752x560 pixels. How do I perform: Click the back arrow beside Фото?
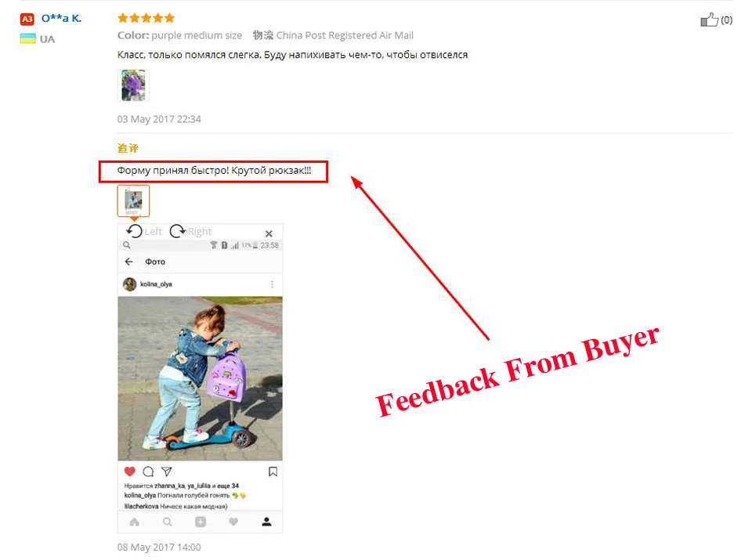128,262
